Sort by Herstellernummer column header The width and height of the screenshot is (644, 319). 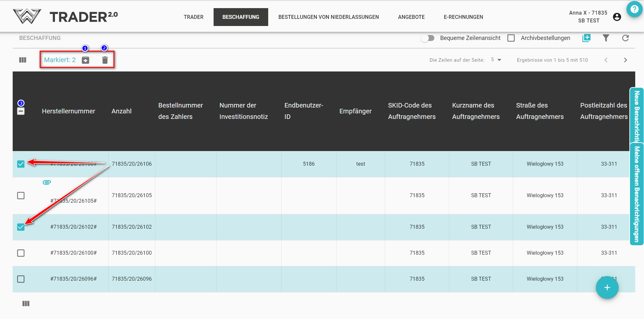pos(68,111)
